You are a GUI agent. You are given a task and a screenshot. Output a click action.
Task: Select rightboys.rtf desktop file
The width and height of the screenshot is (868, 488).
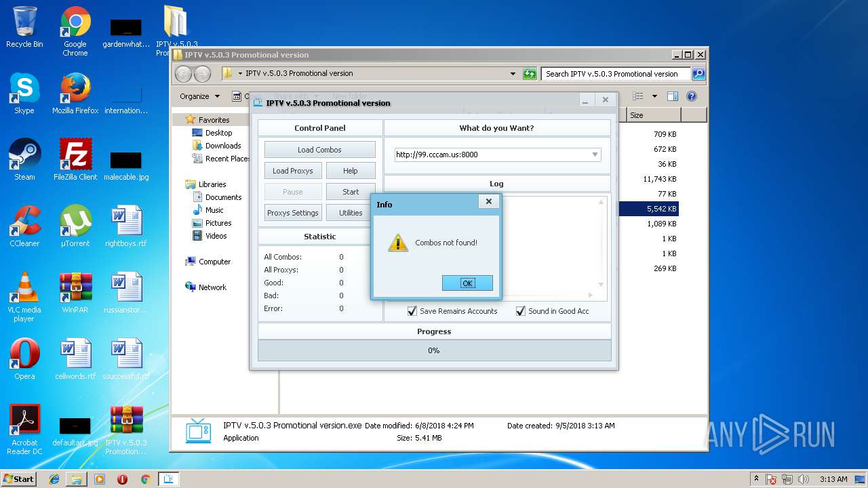click(126, 226)
